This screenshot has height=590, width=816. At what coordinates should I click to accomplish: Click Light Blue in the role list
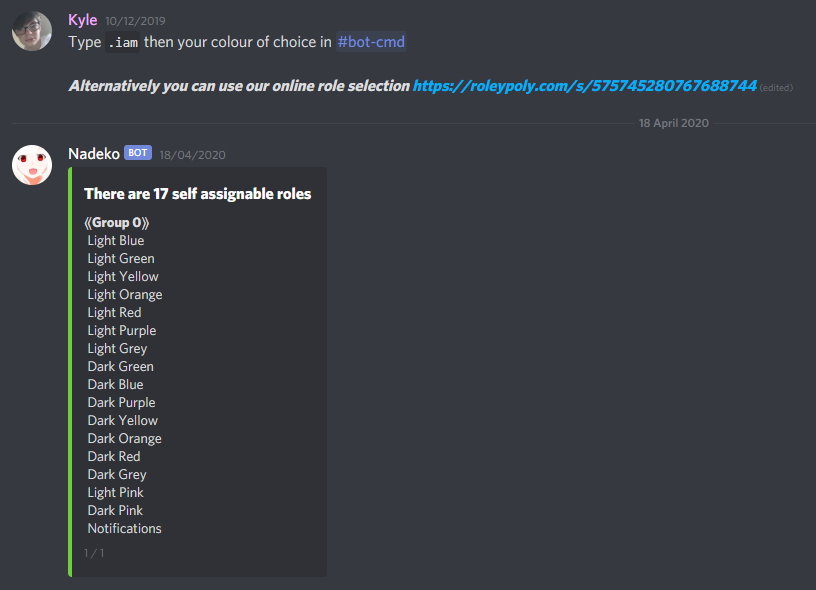click(116, 240)
